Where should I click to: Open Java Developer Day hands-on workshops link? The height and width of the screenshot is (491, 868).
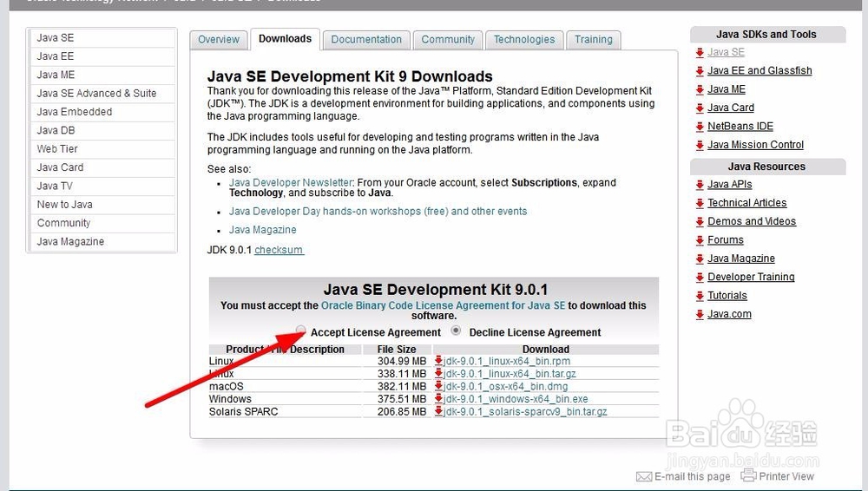click(x=378, y=212)
